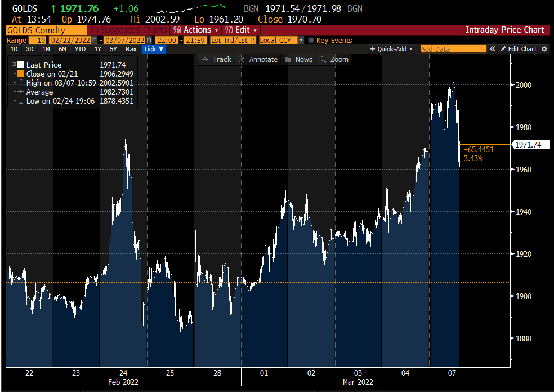The height and width of the screenshot is (392, 554).
Task: Open the Lst Trd/Lst P price source field
Action: [233, 41]
